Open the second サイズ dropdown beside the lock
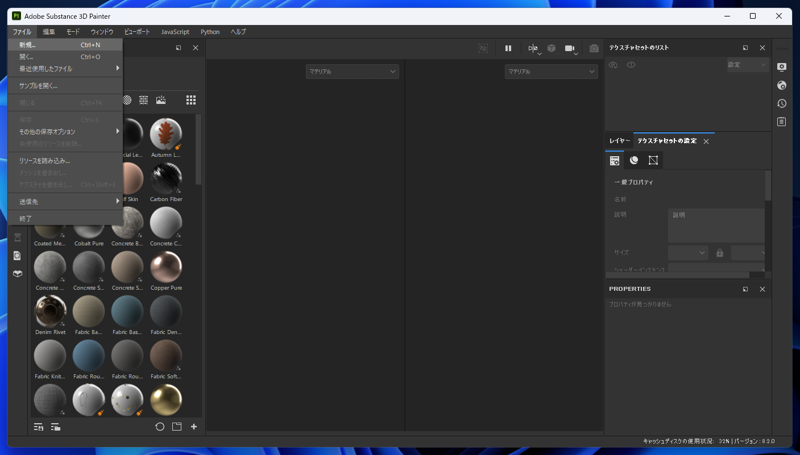 (749, 252)
